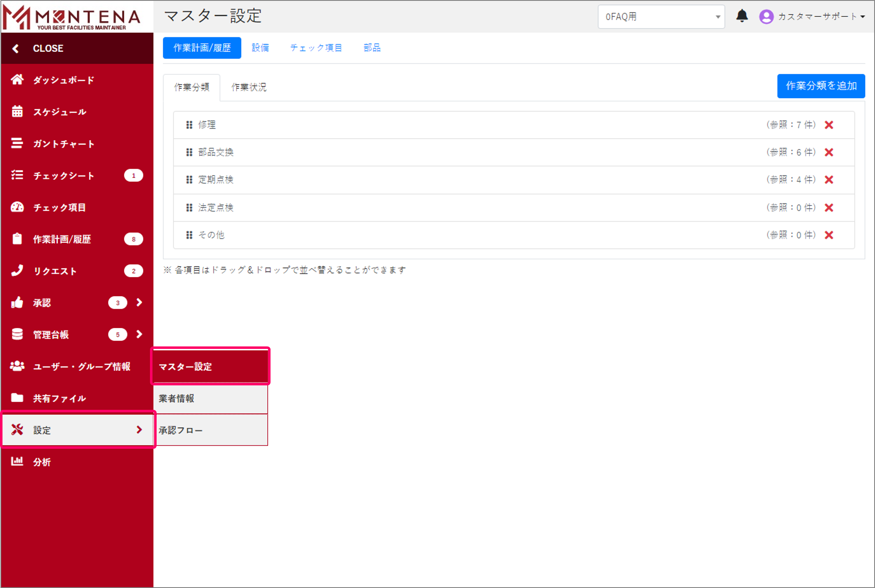Image resolution: width=875 pixels, height=588 pixels.
Task: Open the 共有ファイル folder icon
Action: [17, 398]
